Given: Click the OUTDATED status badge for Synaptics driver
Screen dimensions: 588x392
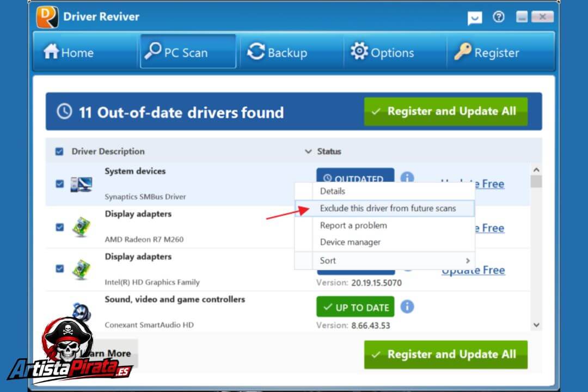Looking at the screenshot, I should 355,175.
